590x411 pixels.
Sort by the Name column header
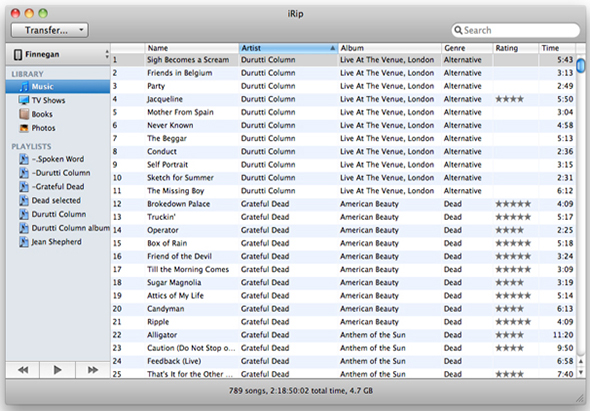tap(192, 48)
